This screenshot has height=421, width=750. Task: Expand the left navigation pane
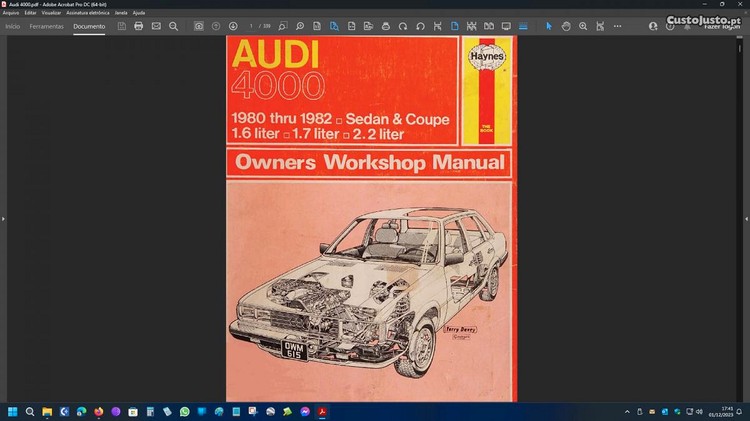click(x=3, y=218)
